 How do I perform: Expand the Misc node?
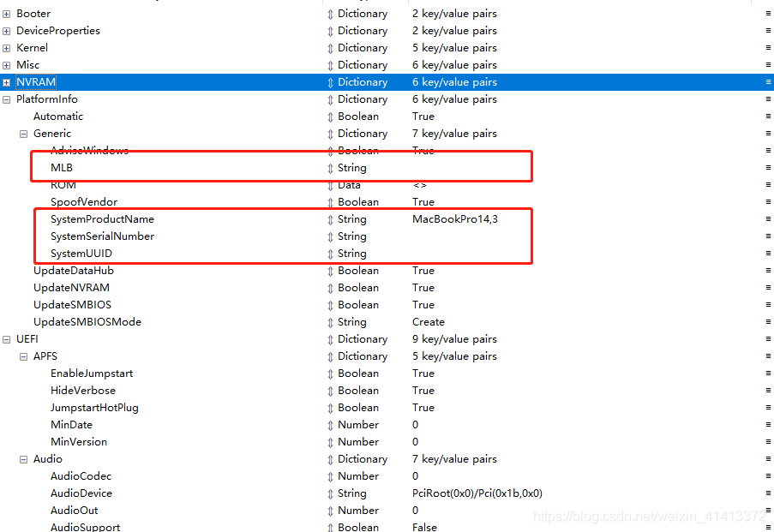pos(6,66)
